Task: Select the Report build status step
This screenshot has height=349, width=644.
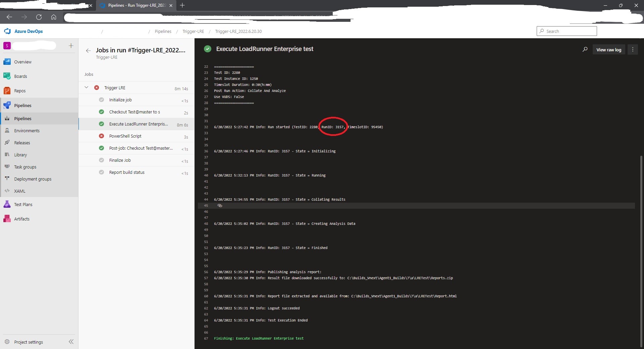Action: click(x=137, y=172)
